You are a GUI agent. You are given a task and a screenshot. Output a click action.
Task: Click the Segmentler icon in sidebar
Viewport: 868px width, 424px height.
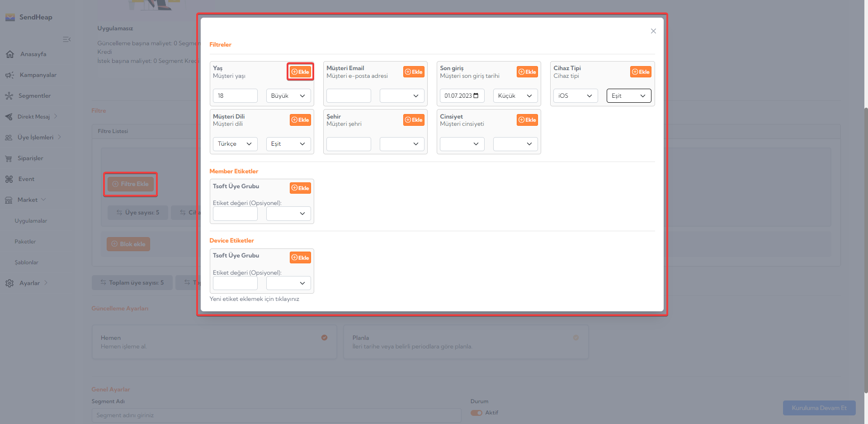[9, 96]
